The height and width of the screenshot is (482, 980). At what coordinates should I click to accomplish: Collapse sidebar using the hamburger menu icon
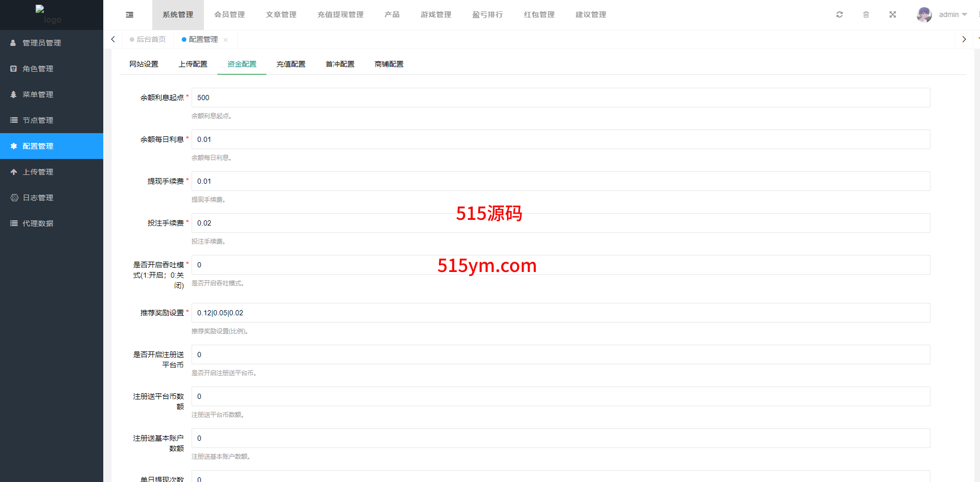point(130,15)
